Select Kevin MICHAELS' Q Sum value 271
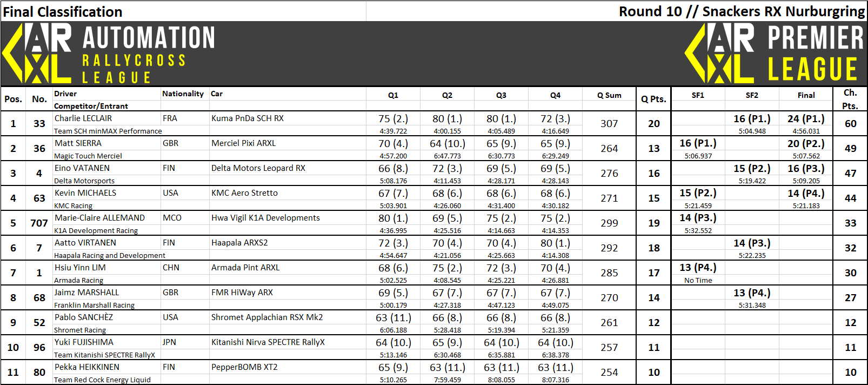This screenshot has width=868, height=385. [x=609, y=198]
